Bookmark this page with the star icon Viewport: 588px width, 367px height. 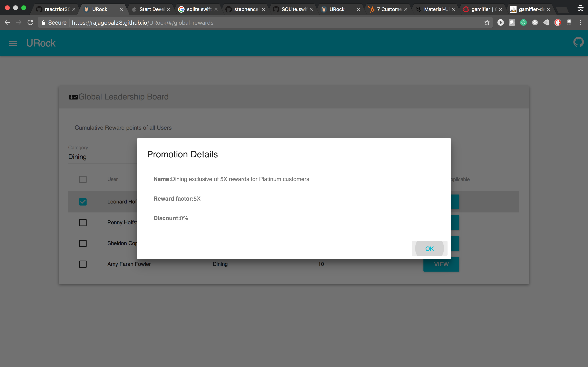coord(487,23)
